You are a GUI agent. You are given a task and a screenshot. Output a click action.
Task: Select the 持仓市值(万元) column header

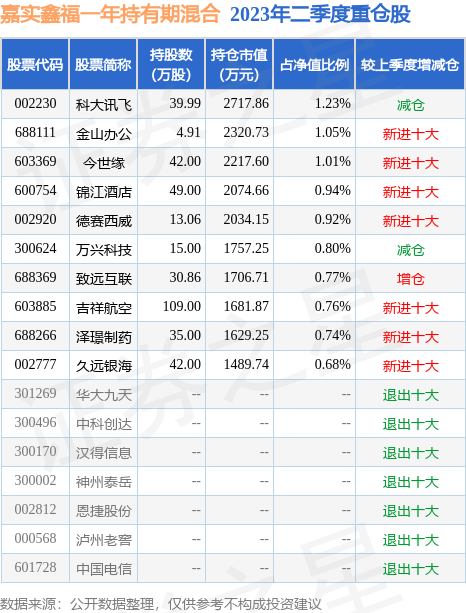click(x=239, y=65)
